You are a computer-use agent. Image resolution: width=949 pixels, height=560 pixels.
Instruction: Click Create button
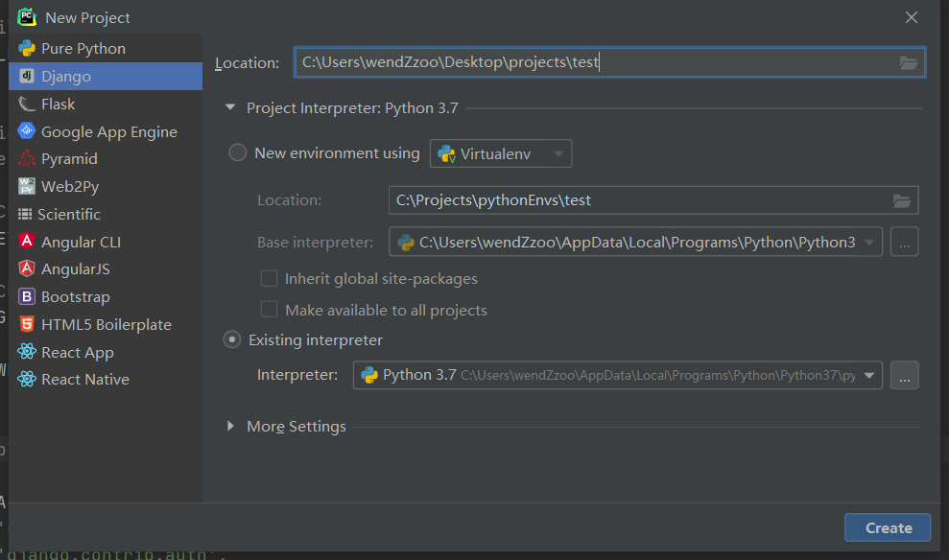coord(888,527)
